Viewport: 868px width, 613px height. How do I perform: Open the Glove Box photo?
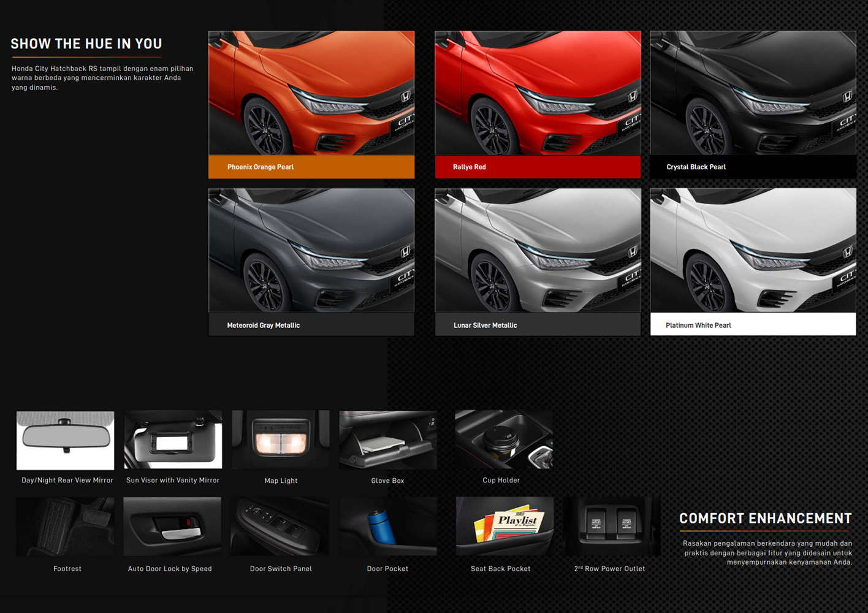pyautogui.click(x=388, y=440)
